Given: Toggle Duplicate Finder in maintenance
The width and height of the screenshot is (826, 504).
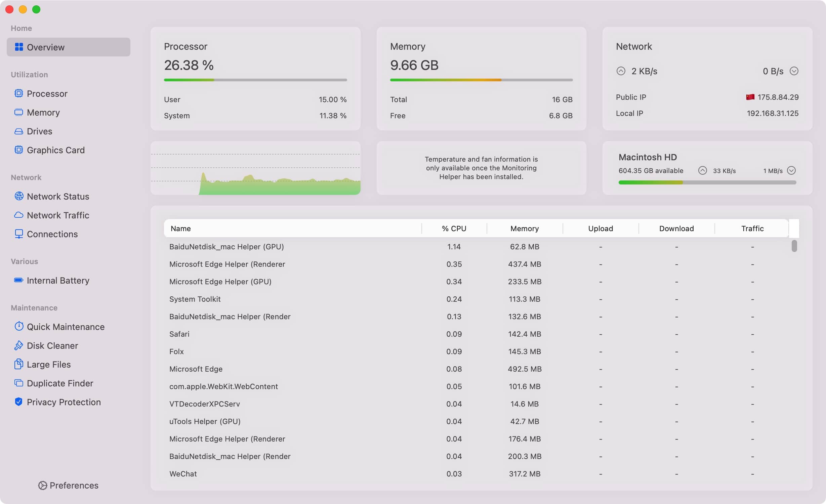Looking at the screenshot, I should [59, 383].
